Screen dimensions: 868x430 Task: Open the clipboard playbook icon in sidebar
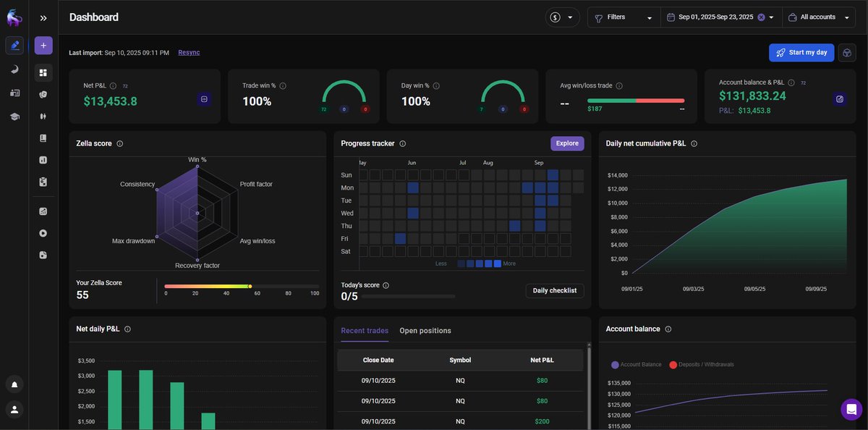pos(43,182)
